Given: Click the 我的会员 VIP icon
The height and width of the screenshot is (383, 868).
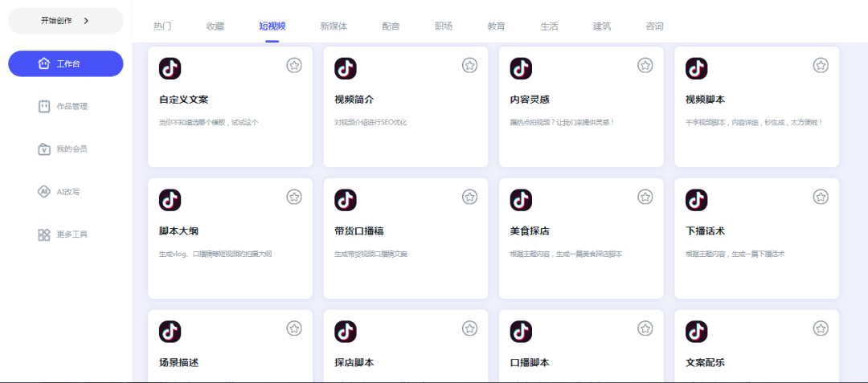Looking at the screenshot, I should [44, 149].
